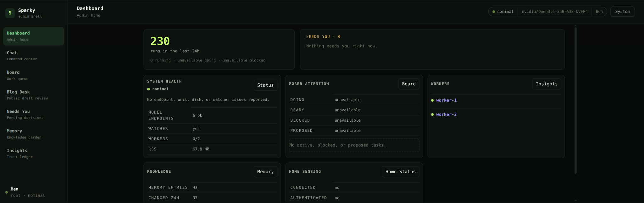This screenshot has height=203, width=644.
Task: Click the green status dot beside worker-1
Action: [432, 100]
